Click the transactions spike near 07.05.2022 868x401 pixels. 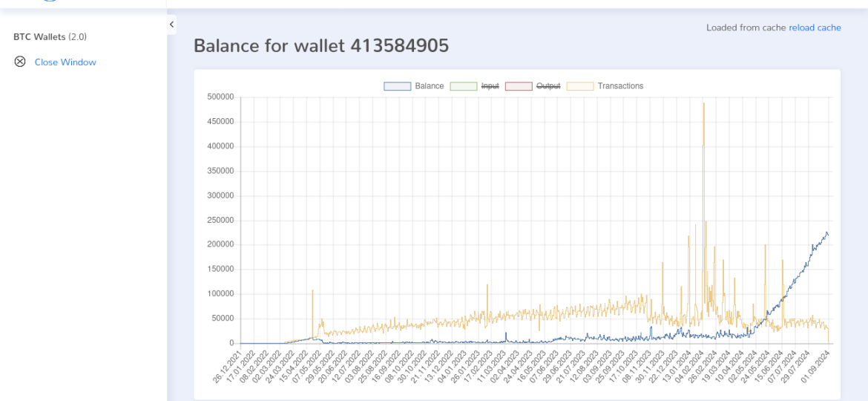tap(312, 290)
